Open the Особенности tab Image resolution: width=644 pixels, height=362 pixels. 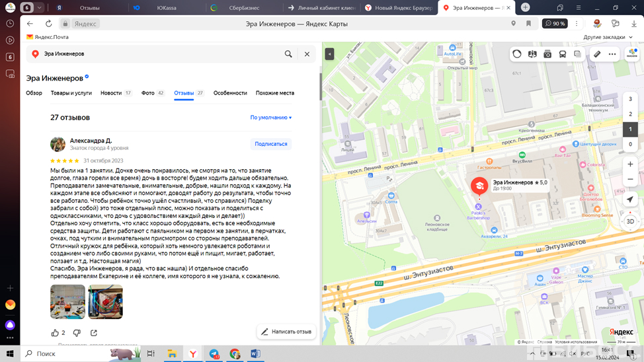pos(230,93)
